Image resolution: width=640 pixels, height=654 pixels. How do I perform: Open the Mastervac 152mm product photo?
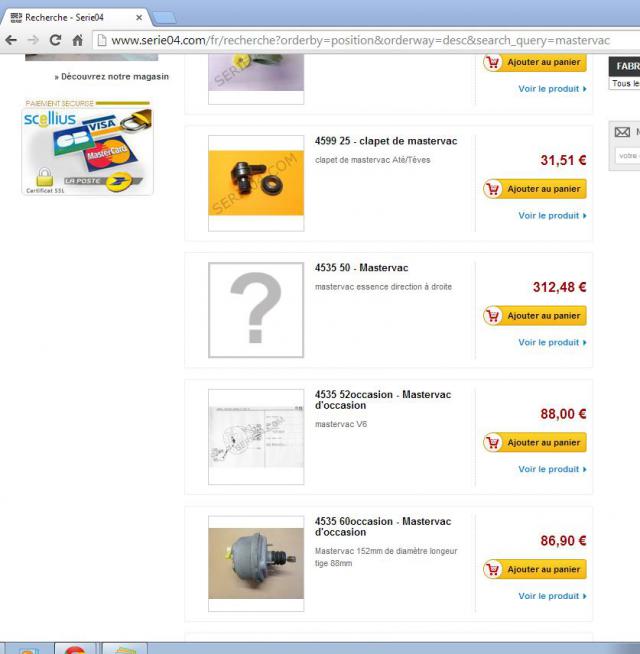tap(256, 563)
